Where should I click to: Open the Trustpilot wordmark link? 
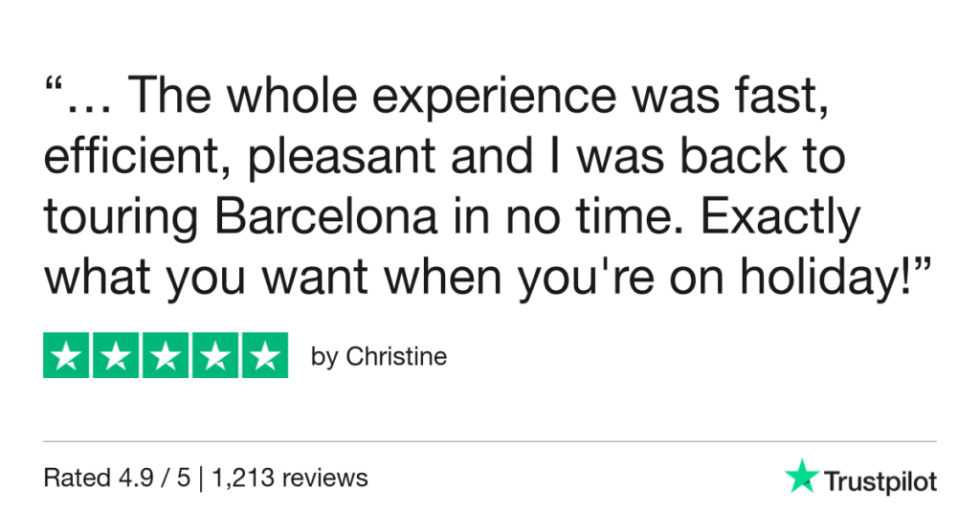tap(879, 479)
